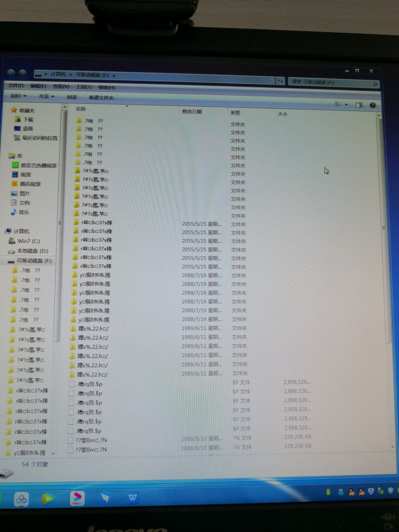This screenshot has width=399, height=532.
Task: Open the view options dropdown arrow
Action: tap(346, 104)
